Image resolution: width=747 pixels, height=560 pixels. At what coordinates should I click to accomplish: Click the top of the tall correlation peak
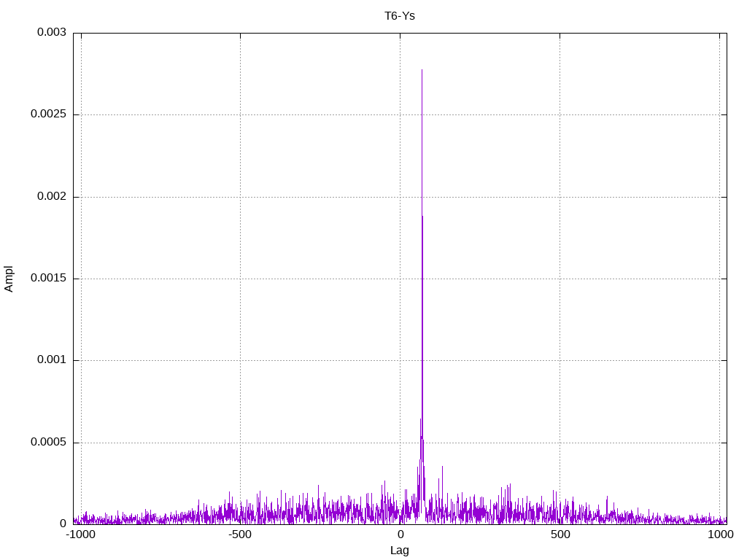[422, 71]
